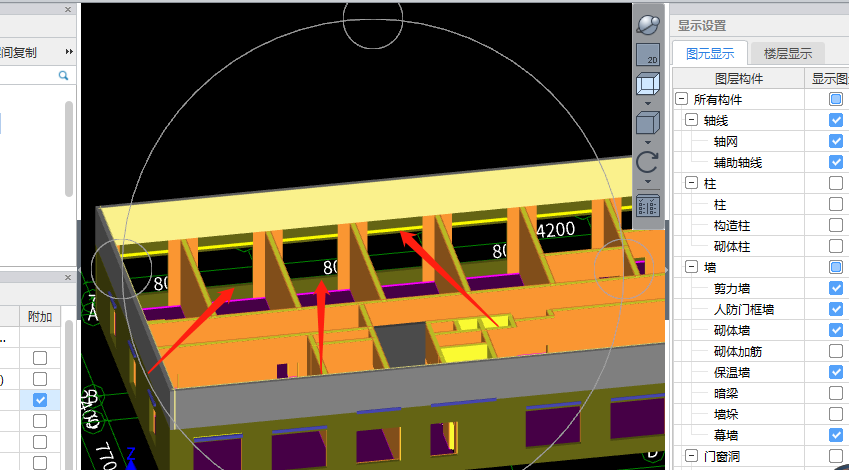This screenshot has width=849, height=470.
Task: Select the wireframe cube display icon
Action: (x=648, y=84)
